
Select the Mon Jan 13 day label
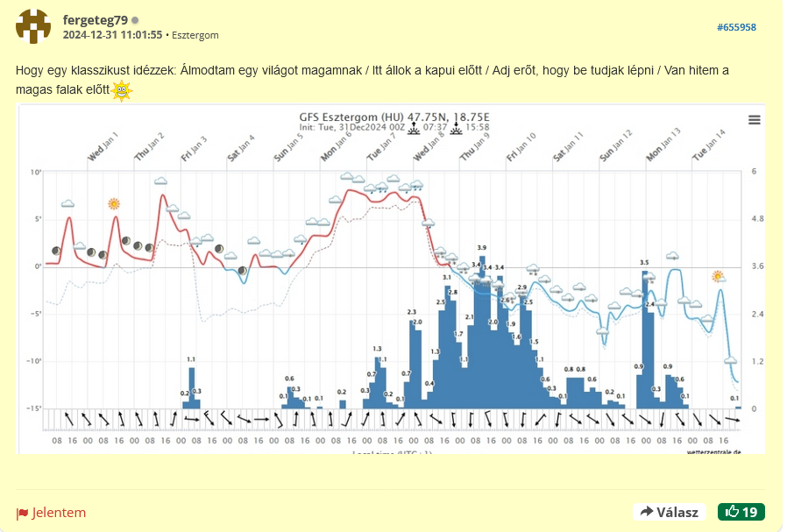pyautogui.click(x=663, y=146)
